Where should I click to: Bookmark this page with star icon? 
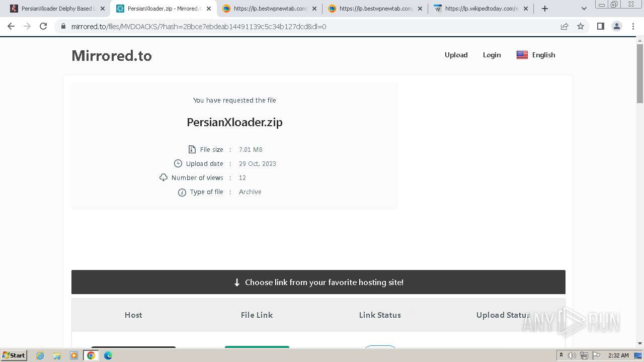(581, 26)
